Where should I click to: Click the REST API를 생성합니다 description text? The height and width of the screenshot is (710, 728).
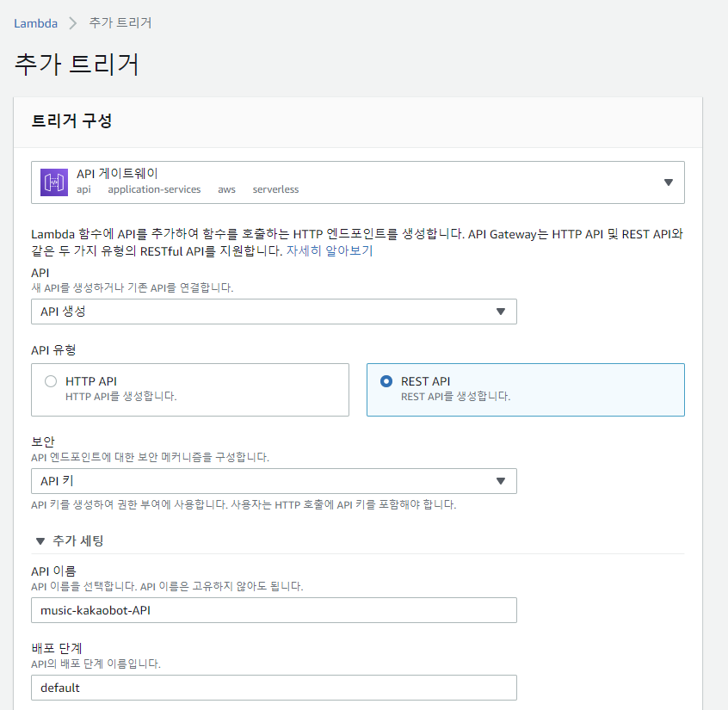pos(455,397)
